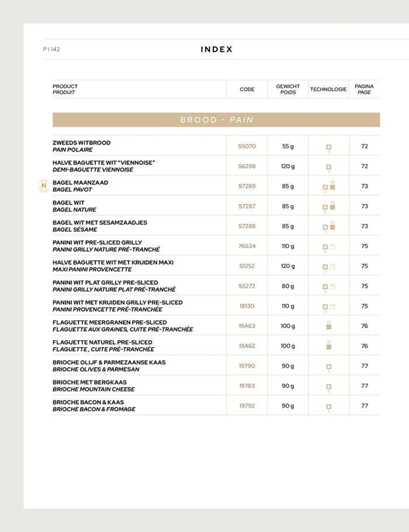Screen dimensions: 409x532
Task: Click the BAGEL WIT MET SESAMZAADJES name
Action: pyautogui.click(x=100, y=223)
